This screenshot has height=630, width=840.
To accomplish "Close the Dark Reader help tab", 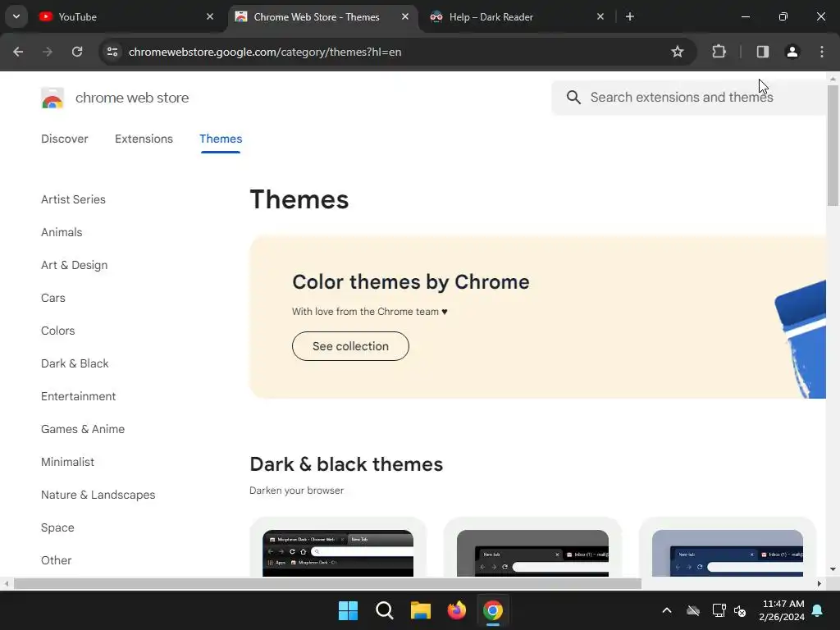I will tap(600, 16).
